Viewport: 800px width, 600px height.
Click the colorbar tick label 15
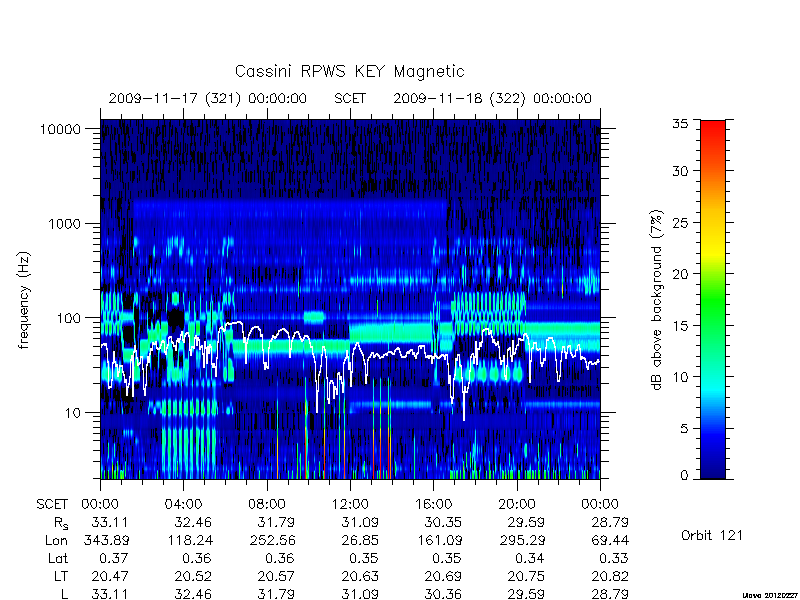pos(680,326)
